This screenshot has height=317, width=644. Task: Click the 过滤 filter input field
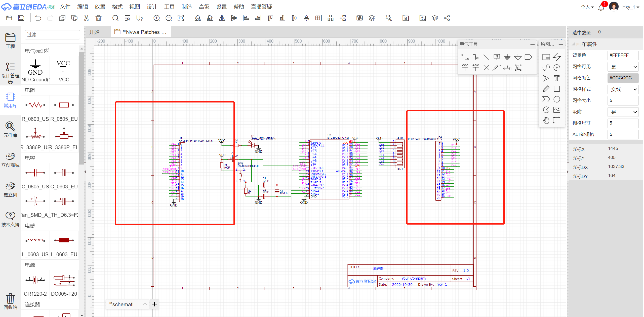click(52, 35)
